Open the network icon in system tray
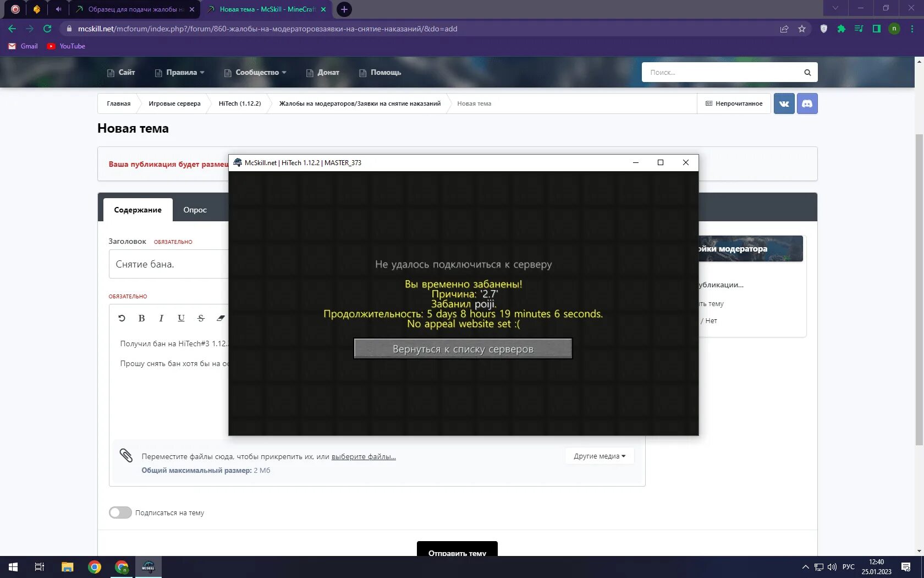Image resolution: width=924 pixels, height=578 pixels. (x=819, y=567)
